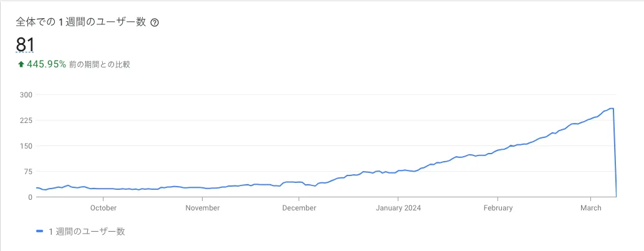This screenshot has width=644, height=251.
Task: Click the blue legend line swatch
Action: tap(40, 231)
